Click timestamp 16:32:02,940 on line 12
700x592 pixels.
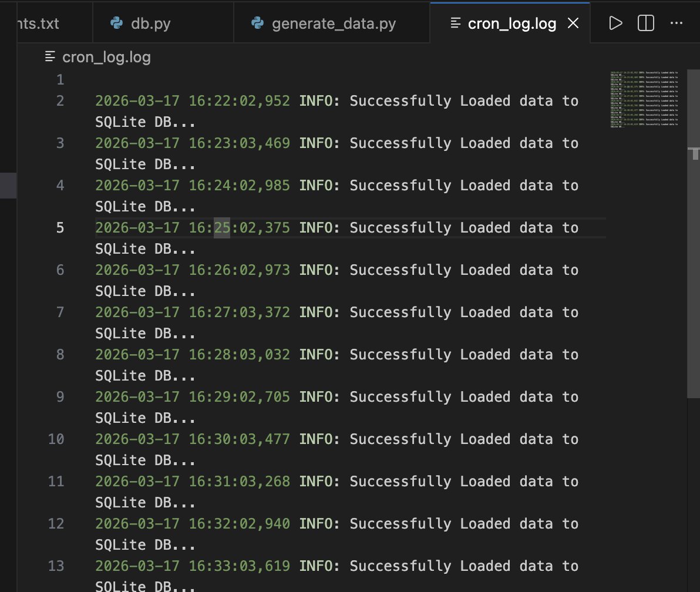click(239, 524)
